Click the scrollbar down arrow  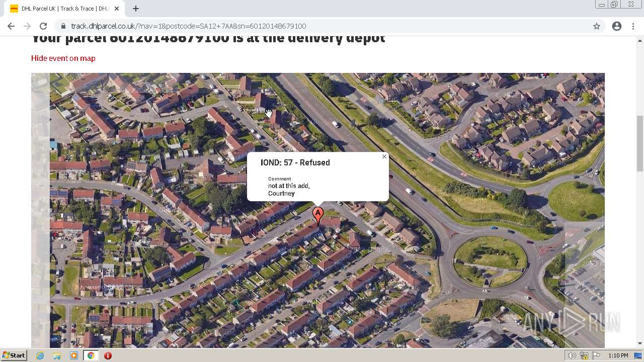click(x=640, y=344)
